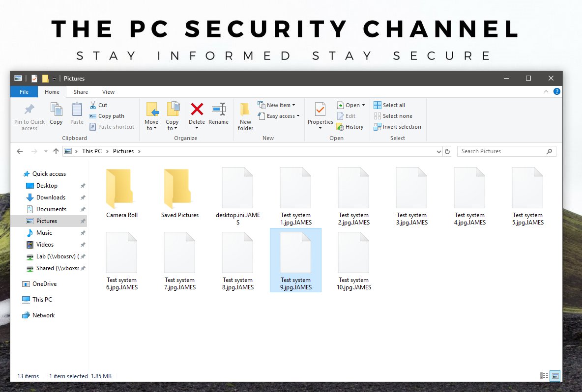
Task: Open the blue Help question mark
Action: click(x=557, y=91)
